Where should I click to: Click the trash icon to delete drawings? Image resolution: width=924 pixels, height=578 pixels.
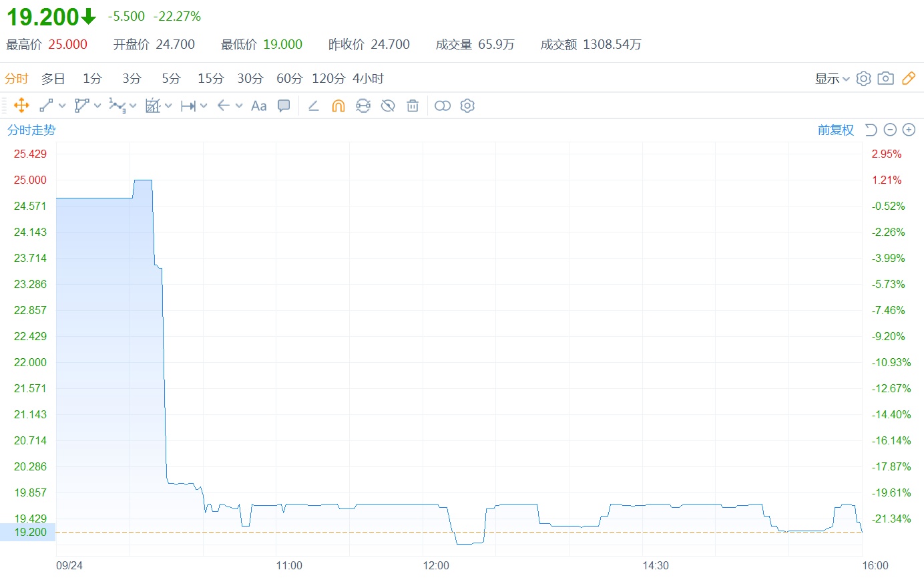[413, 106]
